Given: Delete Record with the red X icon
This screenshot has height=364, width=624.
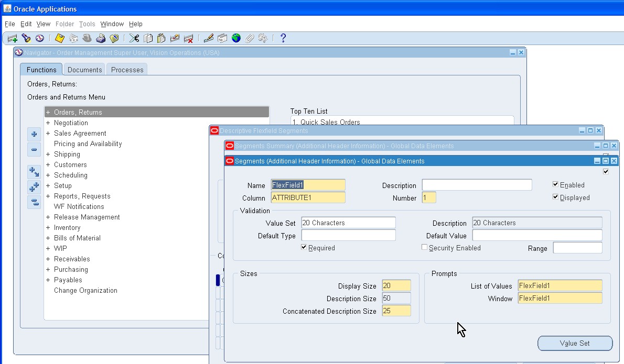Looking at the screenshot, I should click(188, 38).
